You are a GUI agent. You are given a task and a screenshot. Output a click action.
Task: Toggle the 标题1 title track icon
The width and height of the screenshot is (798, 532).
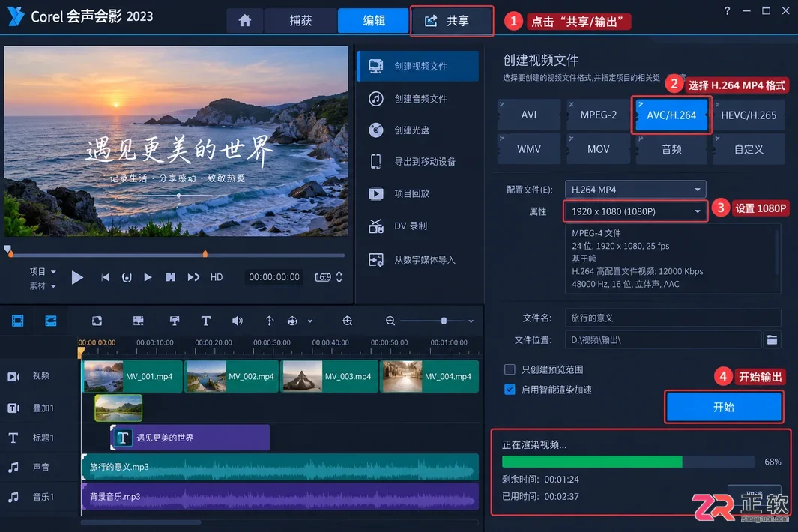coord(13,438)
